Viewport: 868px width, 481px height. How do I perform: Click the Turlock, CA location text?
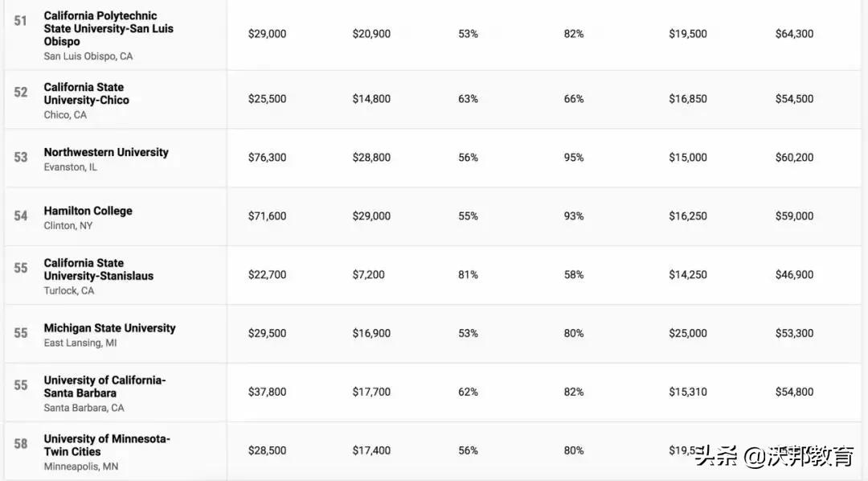69,291
